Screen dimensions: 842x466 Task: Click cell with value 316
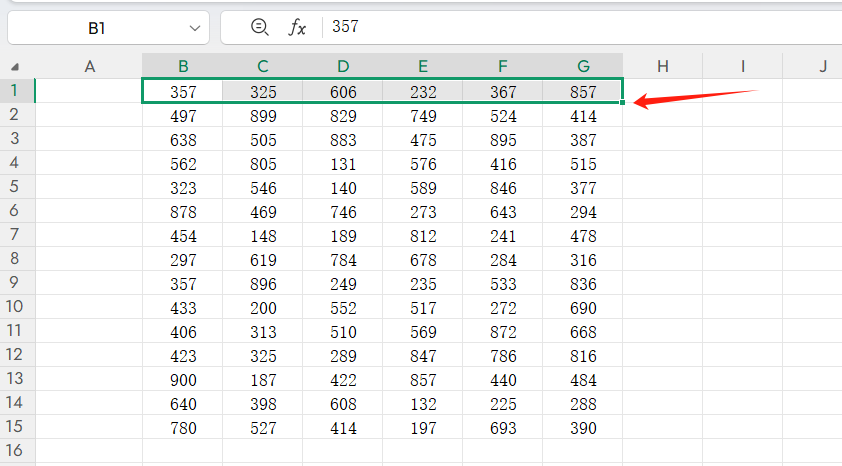pyautogui.click(x=583, y=260)
